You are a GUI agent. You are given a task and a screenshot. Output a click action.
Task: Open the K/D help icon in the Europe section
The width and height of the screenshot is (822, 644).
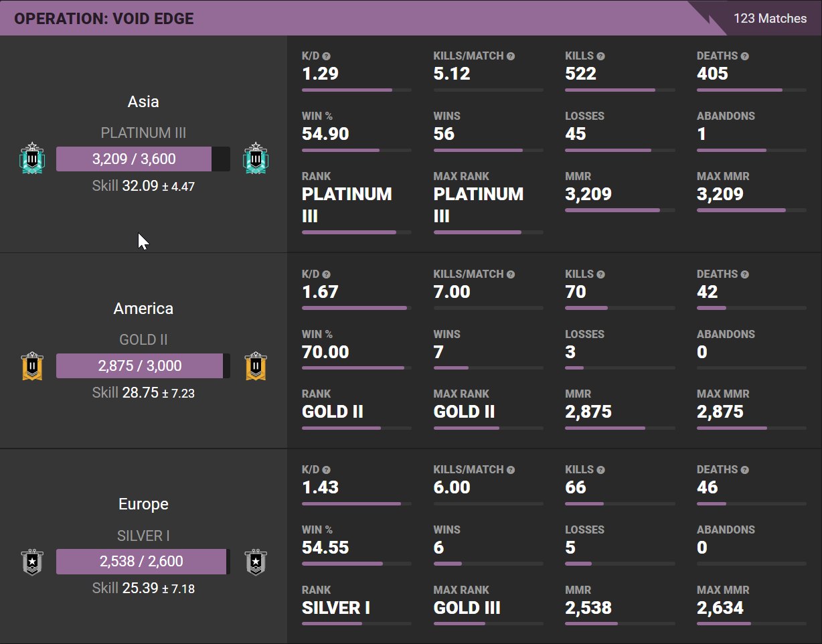point(327,470)
